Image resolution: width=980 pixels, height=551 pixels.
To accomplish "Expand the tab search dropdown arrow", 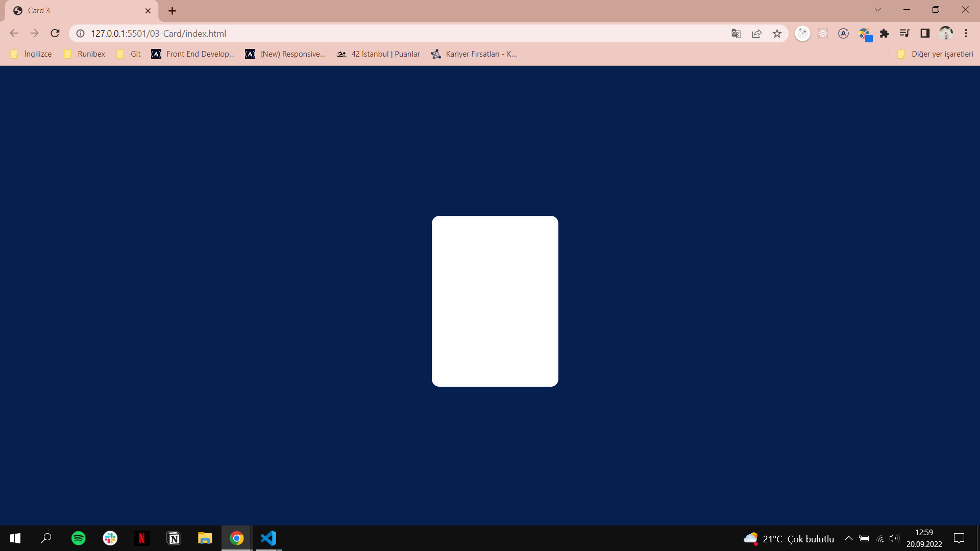I will [877, 9].
